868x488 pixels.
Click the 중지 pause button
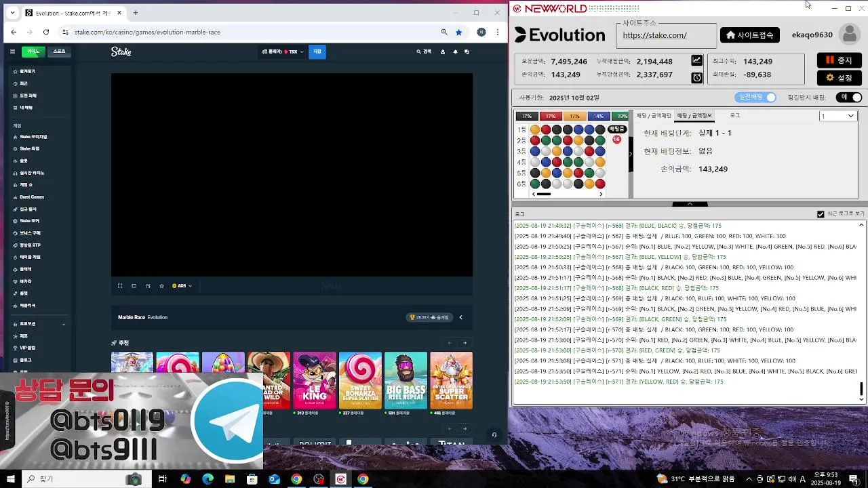pyautogui.click(x=839, y=60)
